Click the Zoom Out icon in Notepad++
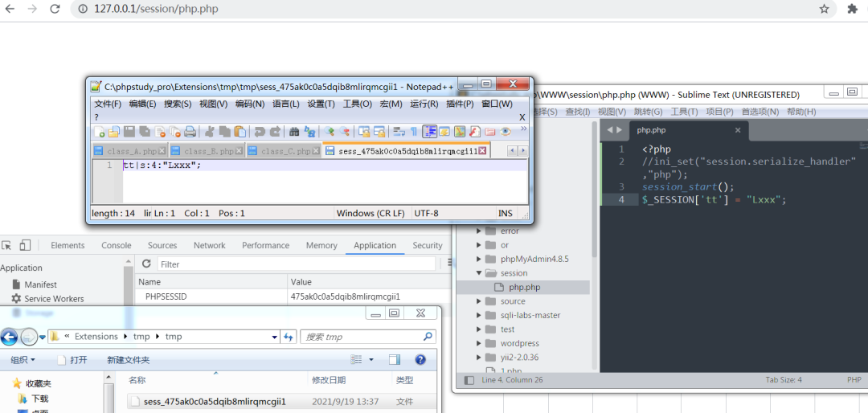868x413 pixels. tap(345, 132)
